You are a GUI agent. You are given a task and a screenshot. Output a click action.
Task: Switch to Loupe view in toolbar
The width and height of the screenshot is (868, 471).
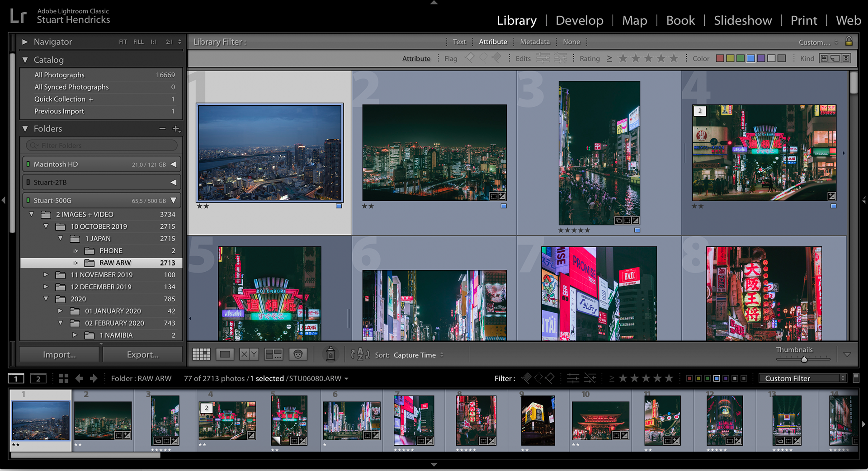[225, 354]
